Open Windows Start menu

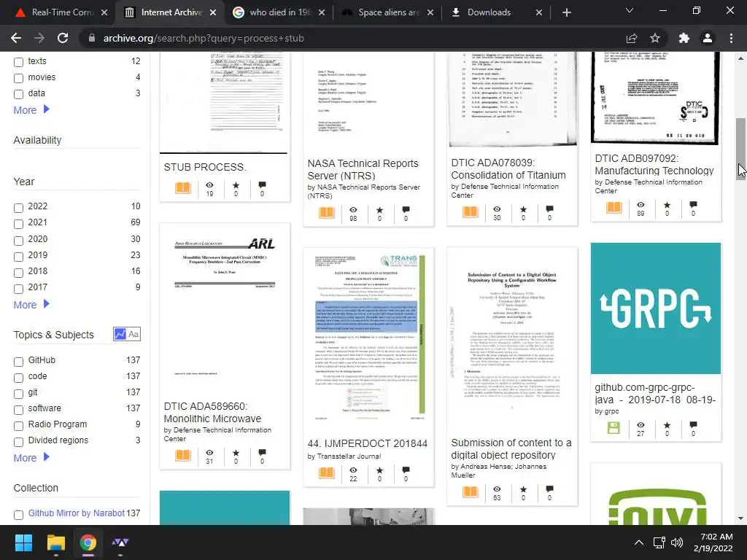23,542
